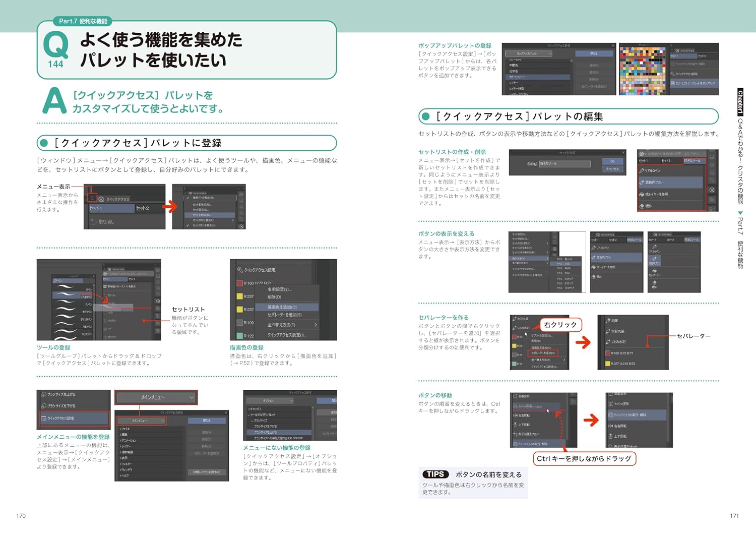
Task: Click the 名前 input field with 好きなツール
Action: pyautogui.click(x=564, y=164)
